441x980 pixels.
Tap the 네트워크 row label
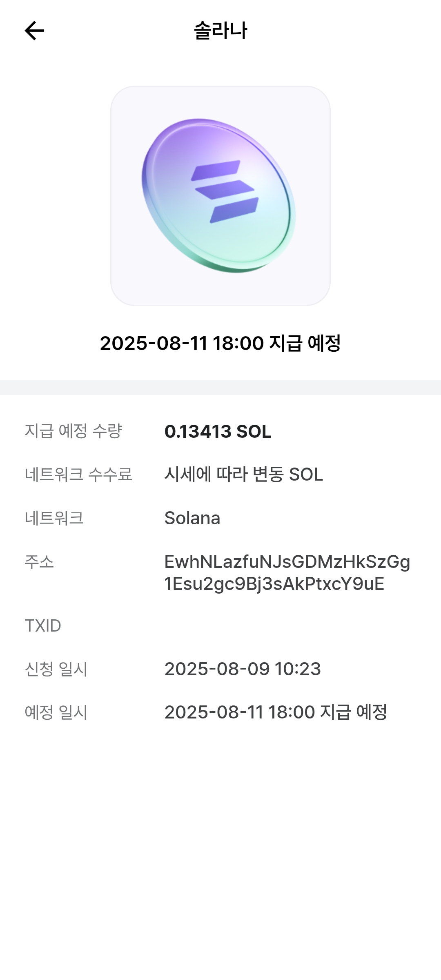[54, 518]
